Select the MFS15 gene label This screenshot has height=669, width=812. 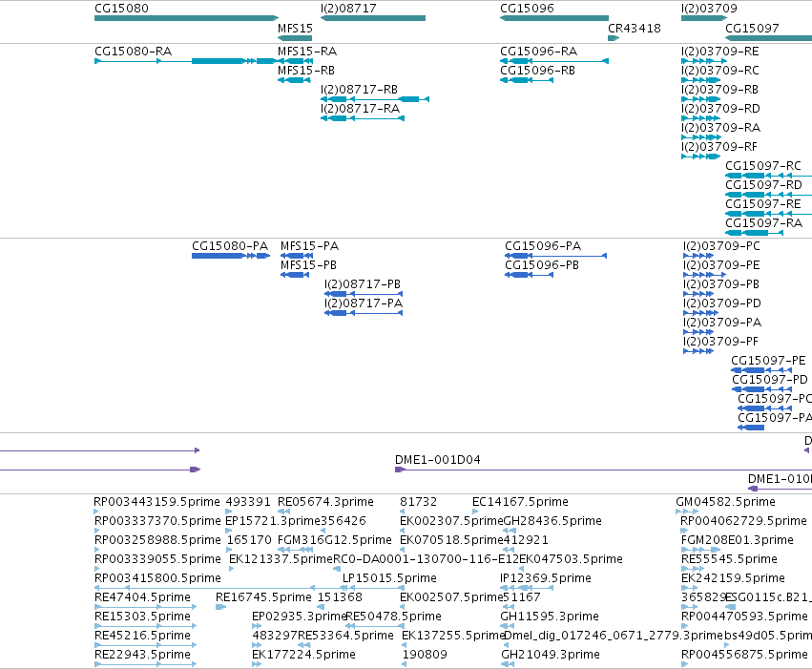click(295, 29)
